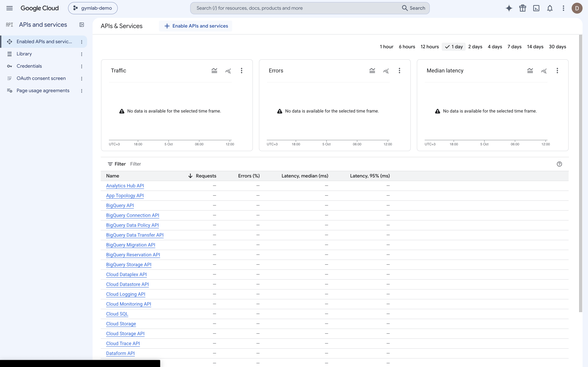Open the Cloud Trace API link

123,343
